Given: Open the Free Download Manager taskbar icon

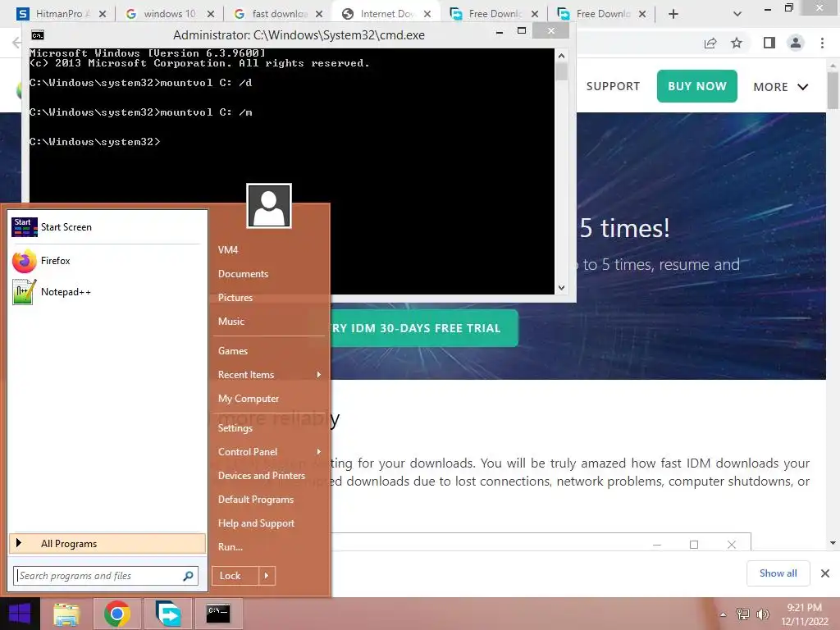Looking at the screenshot, I should 168,614.
